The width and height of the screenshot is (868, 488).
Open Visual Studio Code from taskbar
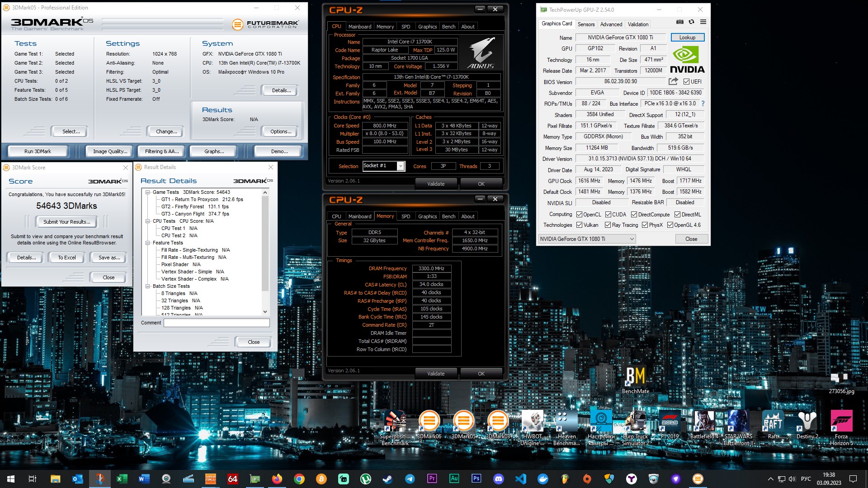coord(520,479)
